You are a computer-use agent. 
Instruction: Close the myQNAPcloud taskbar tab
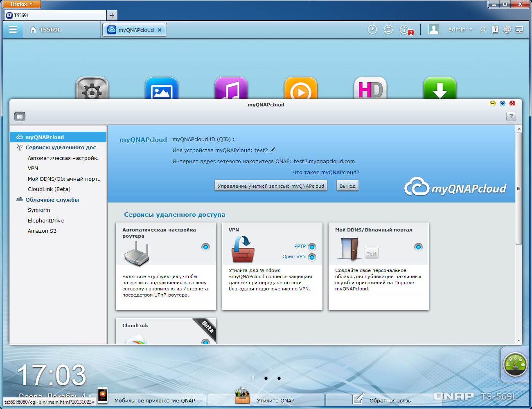coord(160,30)
